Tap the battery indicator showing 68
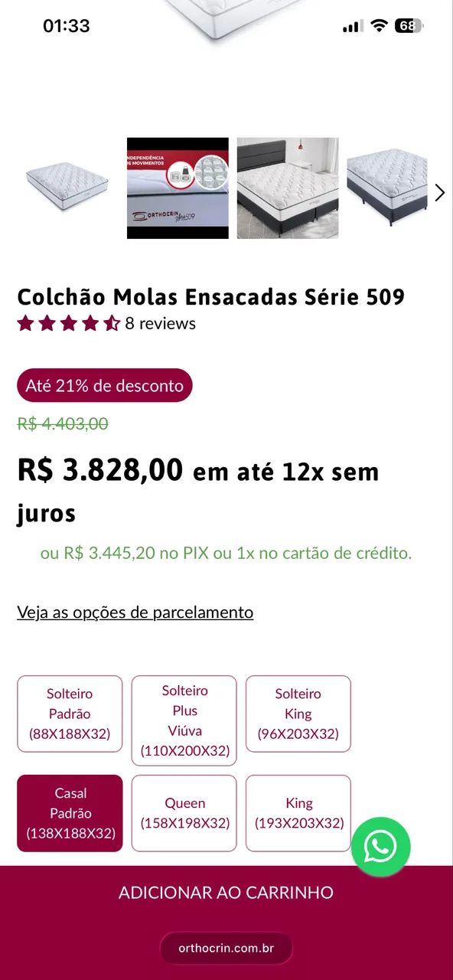453x980 pixels. point(407,25)
